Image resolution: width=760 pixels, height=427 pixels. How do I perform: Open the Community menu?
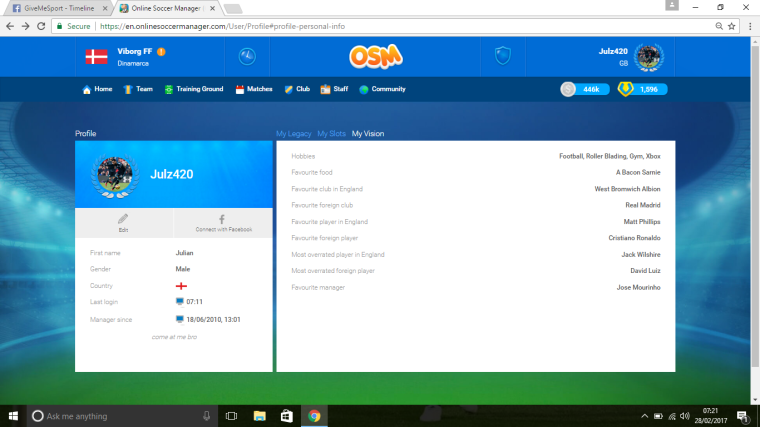[x=382, y=89]
